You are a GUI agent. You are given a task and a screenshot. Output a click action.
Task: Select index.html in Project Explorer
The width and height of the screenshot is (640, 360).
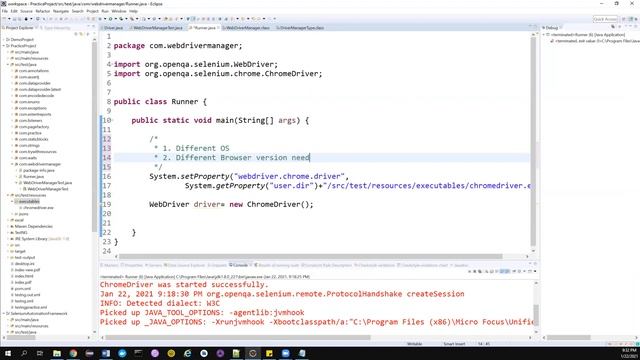24,276
